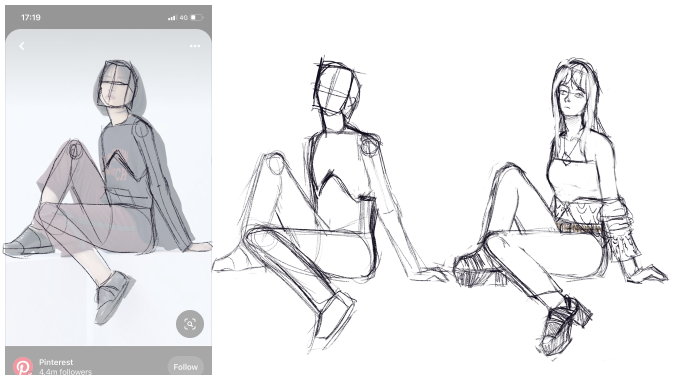Click the reference photo with overlay sketch
This screenshot has height=375, width=686.
[108, 187]
